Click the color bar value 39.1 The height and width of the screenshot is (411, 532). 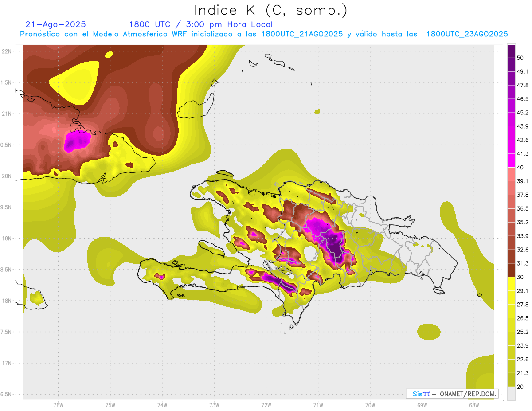click(523, 181)
